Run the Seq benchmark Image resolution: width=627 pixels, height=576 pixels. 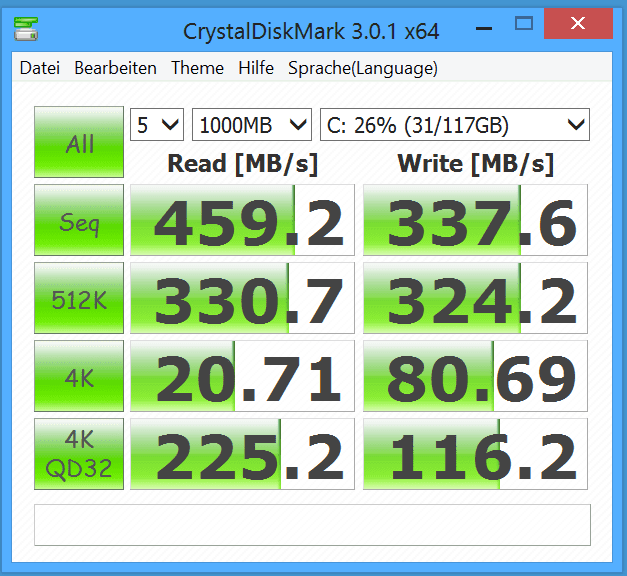79,220
